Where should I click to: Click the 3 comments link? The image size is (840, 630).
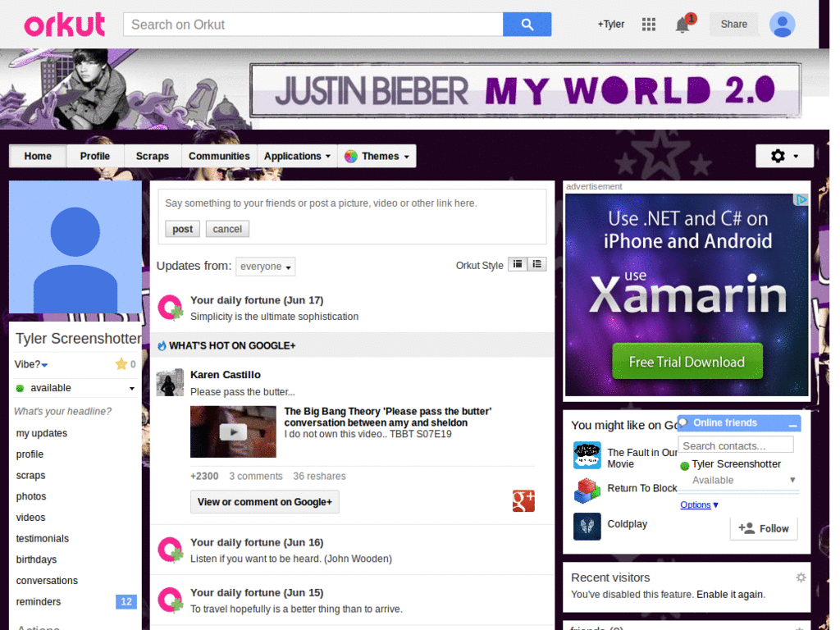point(256,477)
